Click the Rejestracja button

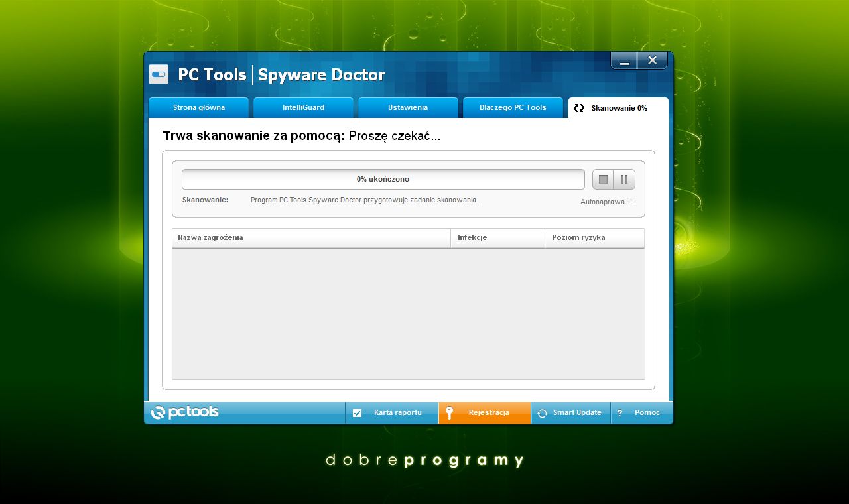pyautogui.click(x=485, y=412)
